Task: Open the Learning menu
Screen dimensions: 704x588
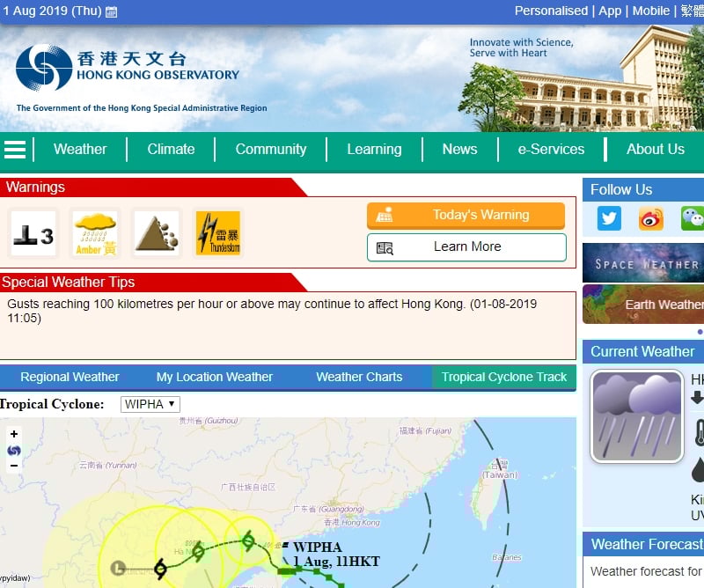Action: (x=375, y=149)
